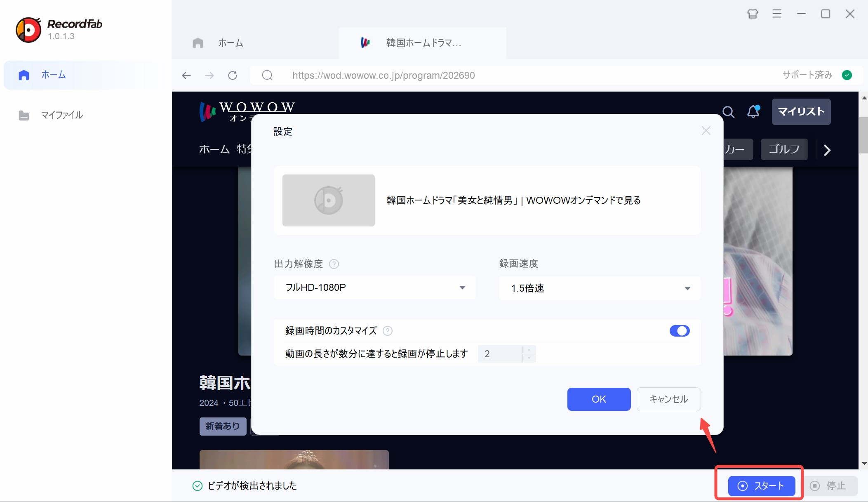Click the page scrollbar down arrow
The width and height of the screenshot is (868, 502).
point(864,464)
